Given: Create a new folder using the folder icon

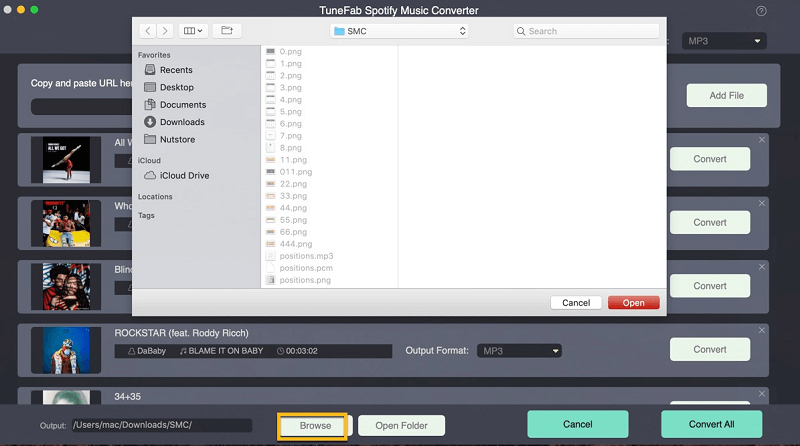Looking at the screenshot, I should pyautogui.click(x=226, y=31).
